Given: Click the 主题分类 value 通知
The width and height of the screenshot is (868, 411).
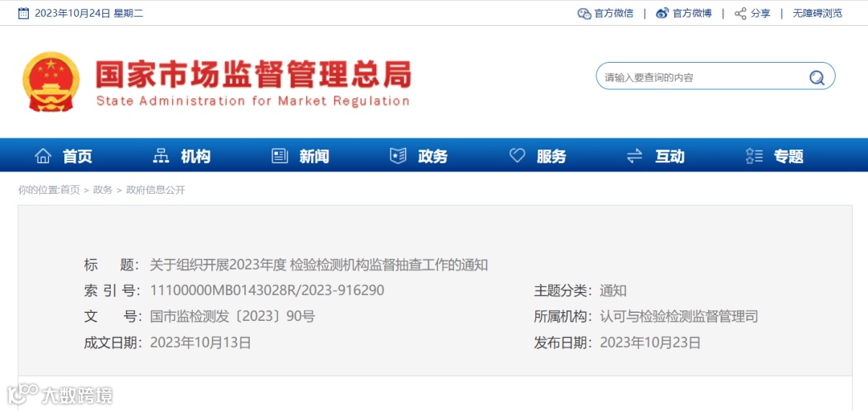Looking at the screenshot, I should [x=613, y=290].
